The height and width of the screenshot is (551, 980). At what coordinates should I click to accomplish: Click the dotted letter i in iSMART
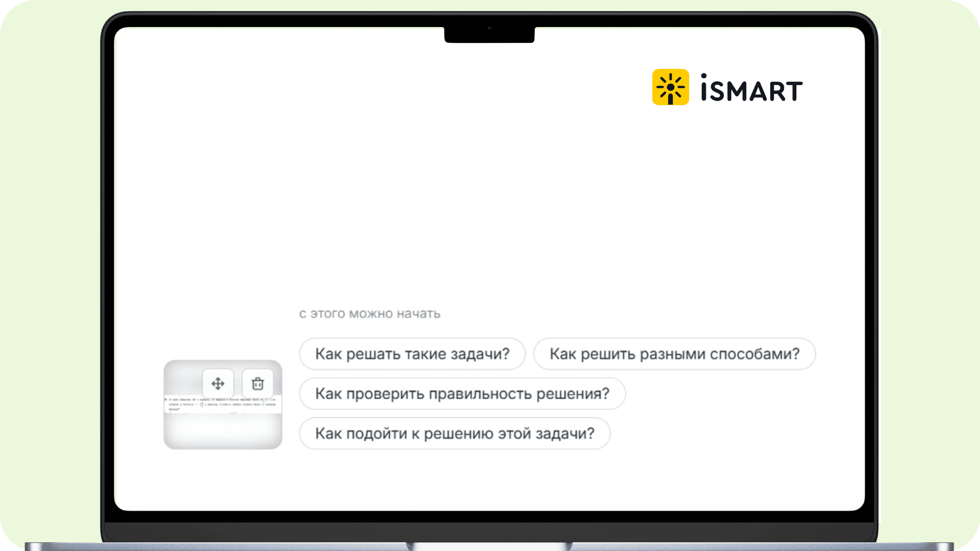pyautogui.click(x=704, y=88)
